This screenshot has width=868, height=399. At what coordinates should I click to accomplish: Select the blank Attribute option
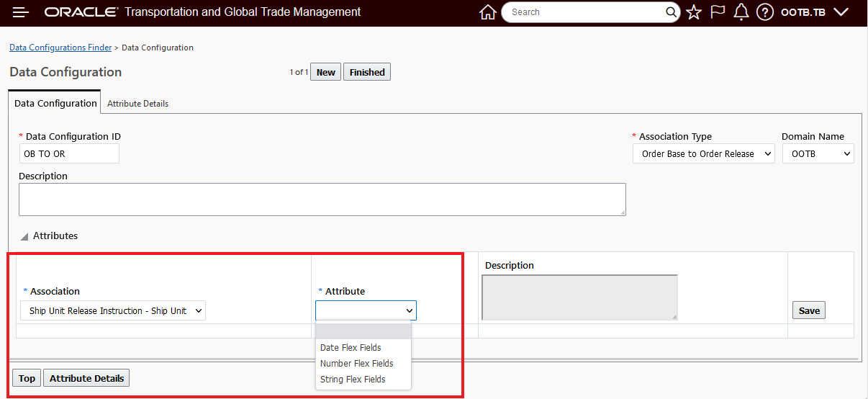click(x=363, y=331)
